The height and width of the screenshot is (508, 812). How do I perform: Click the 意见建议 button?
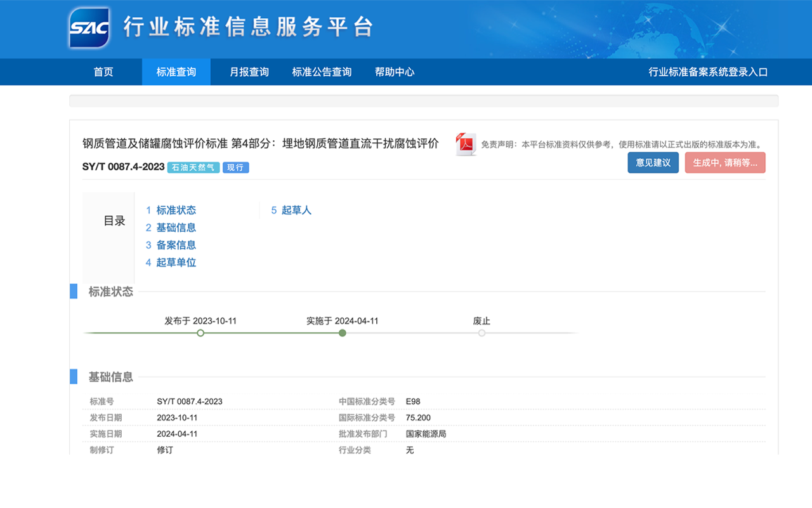click(653, 163)
